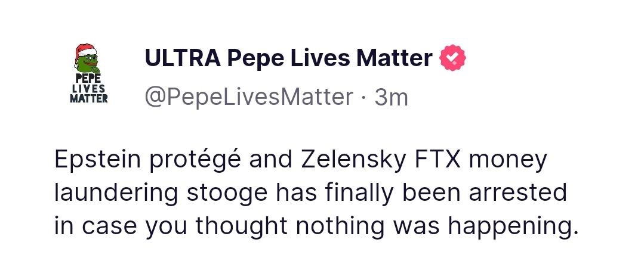
Task: Click the "PEPE LIVES MATTER" avatar caption
Action: click(88, 89)
